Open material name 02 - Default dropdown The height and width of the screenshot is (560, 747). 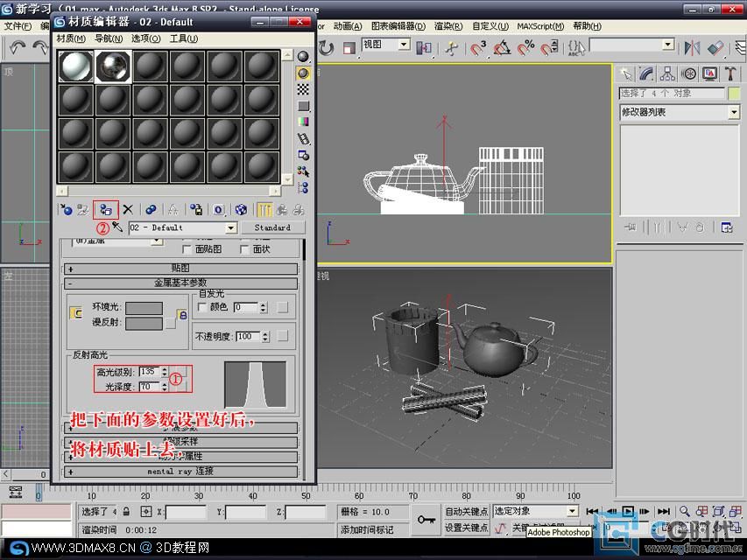coord(231,227)
